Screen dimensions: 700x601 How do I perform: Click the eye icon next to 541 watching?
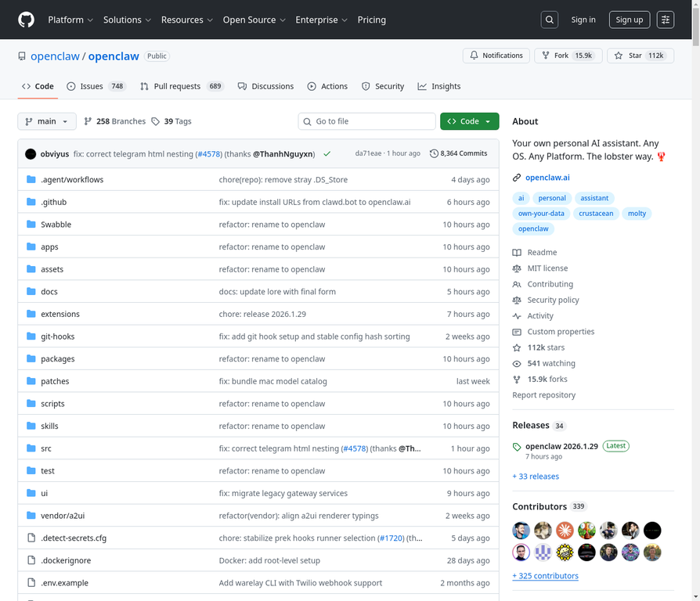click(x=516, y=362)
